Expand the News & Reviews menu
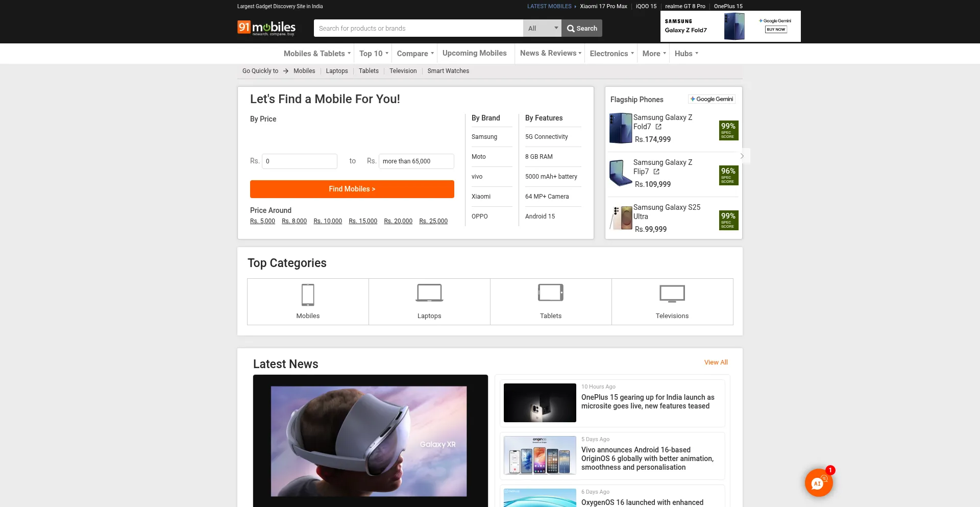 tap(551, 53)
